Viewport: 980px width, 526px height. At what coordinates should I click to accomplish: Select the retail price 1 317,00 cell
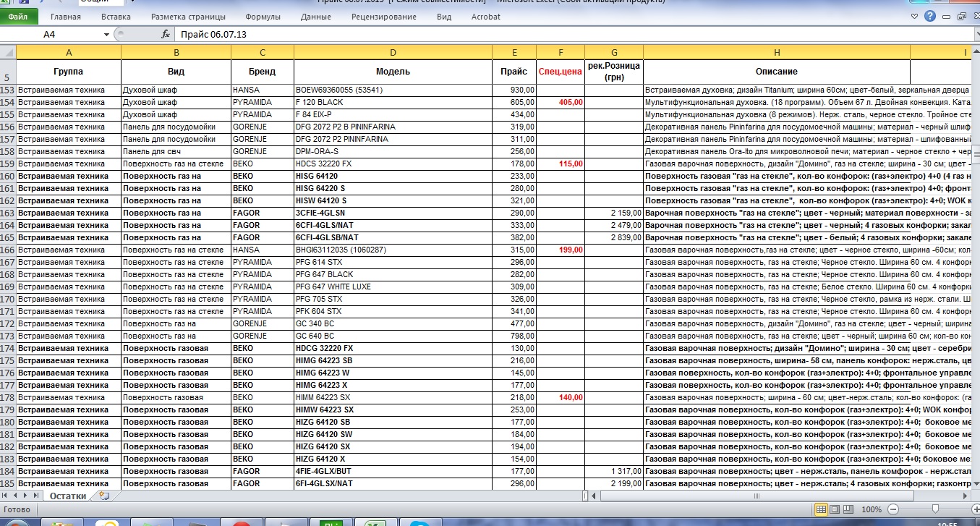click(614, 471)
